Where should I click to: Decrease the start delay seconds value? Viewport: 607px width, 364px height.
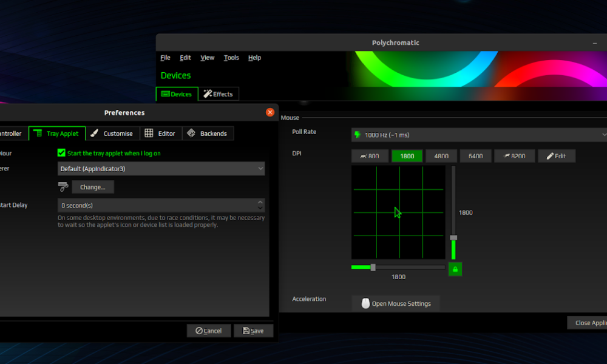click(x=260, y=208)
